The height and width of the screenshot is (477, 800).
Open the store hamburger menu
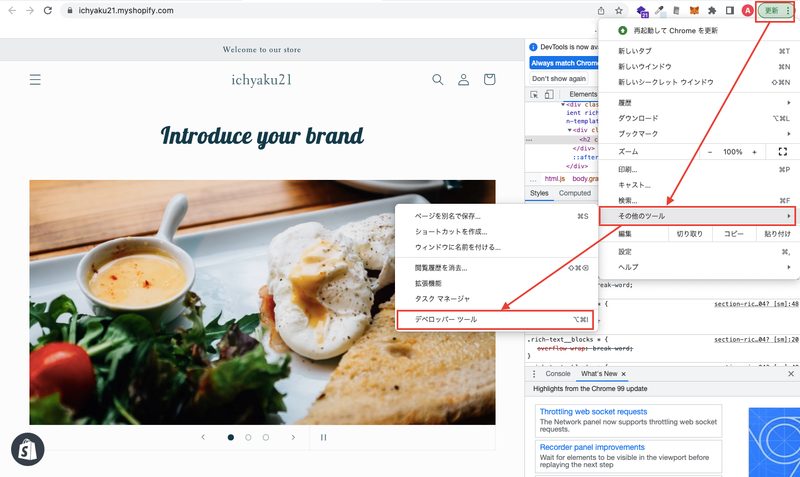[35, 80]
